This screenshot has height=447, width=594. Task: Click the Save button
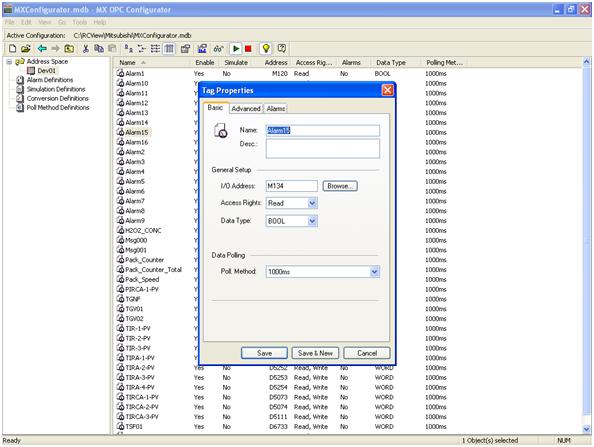pyautogui.click(x=264, y=353)
